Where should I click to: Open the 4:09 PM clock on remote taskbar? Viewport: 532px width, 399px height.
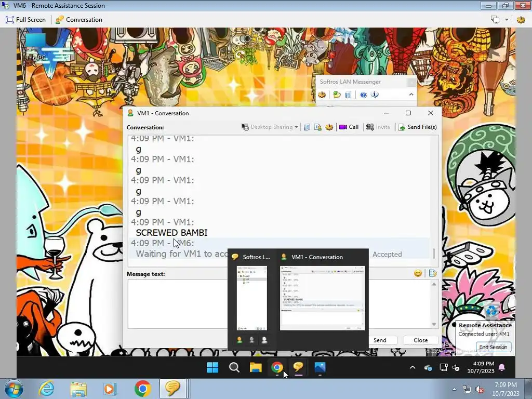click(481, 367)
